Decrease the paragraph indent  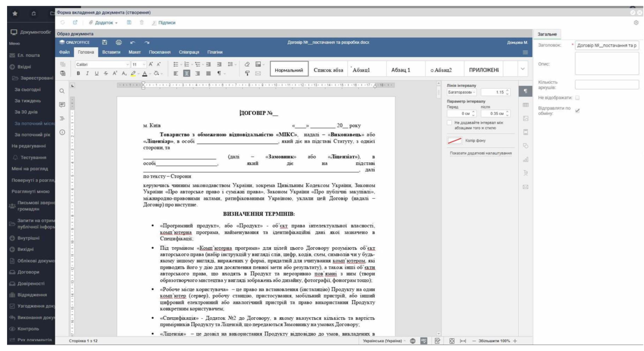[208, 64]
